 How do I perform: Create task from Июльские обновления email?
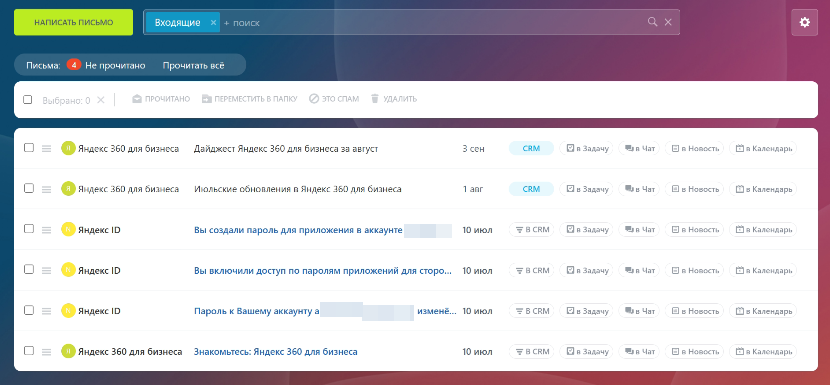[x=587, y=189]
